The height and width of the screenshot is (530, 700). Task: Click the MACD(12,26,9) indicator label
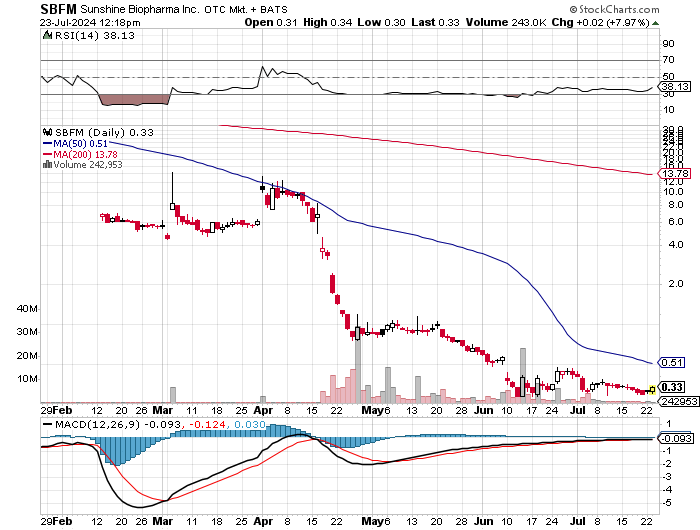click(98, 424)
